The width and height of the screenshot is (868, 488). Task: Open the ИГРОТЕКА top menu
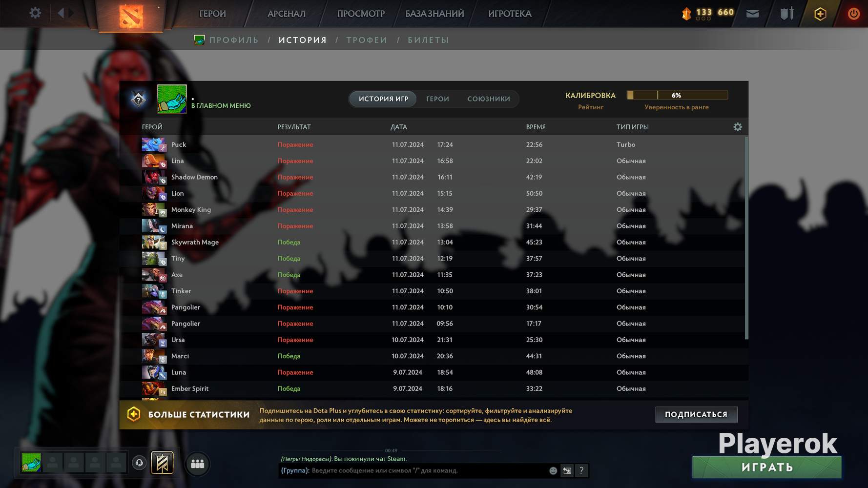pyautogui.click(x=510, y=14)
